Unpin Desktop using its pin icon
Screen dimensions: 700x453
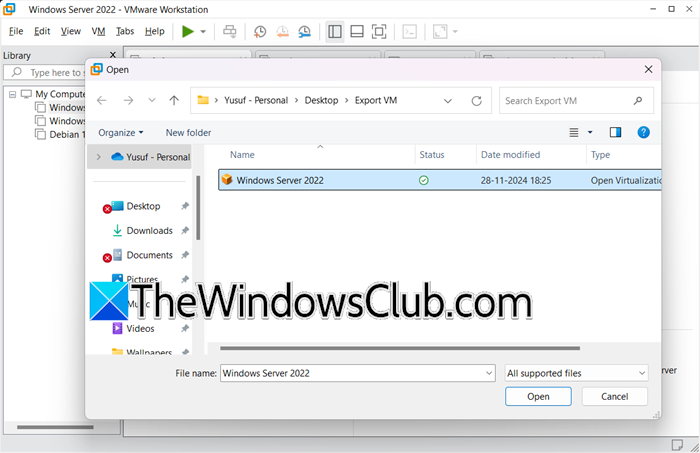point(185,206)
